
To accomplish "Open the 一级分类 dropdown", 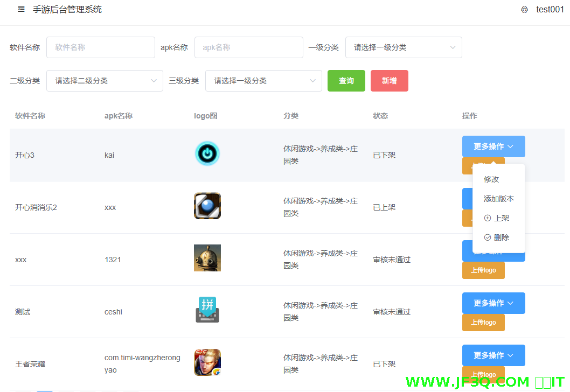I will point(404,47).
